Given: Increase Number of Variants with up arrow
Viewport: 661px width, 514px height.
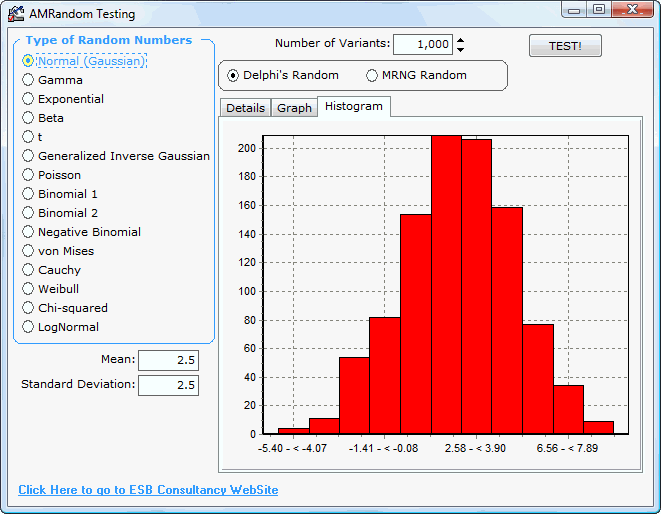Looking at the screenshot, I should (x=460, y=40).
